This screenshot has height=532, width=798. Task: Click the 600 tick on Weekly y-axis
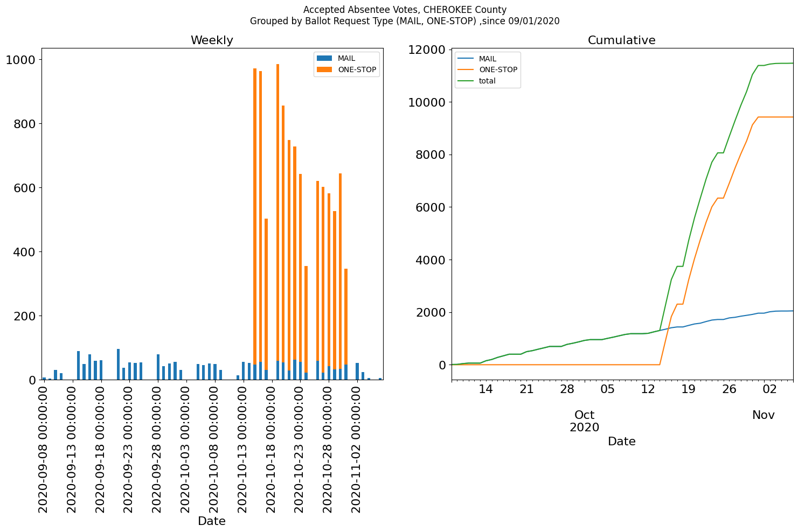24,188
